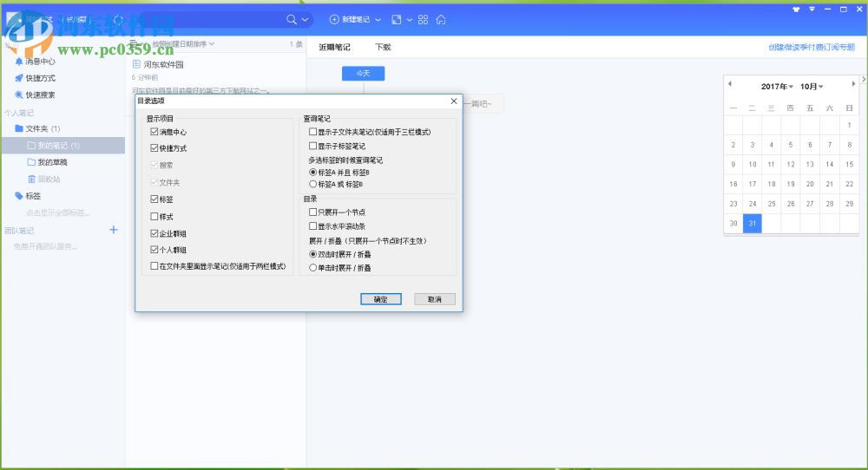868x470 pixels.
Task: Select day 31 in the calendar
Action: click(x=753, y=224)
